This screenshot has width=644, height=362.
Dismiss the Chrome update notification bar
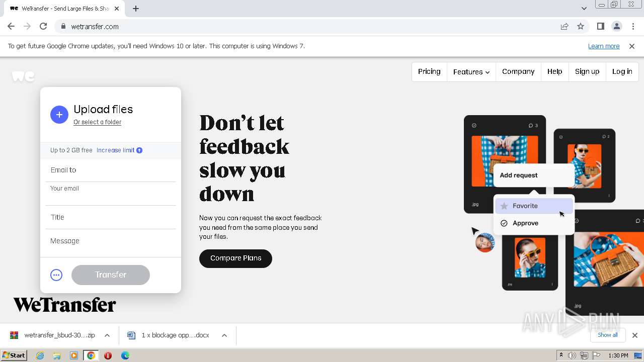632,46
